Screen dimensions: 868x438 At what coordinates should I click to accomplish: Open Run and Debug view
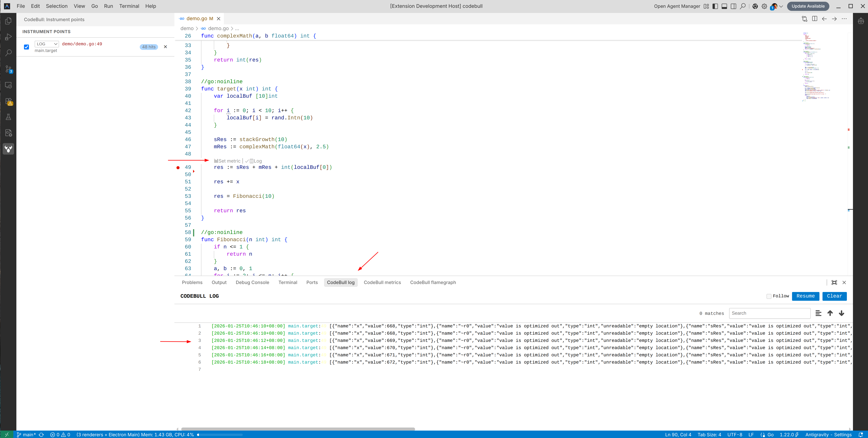(8, 37)
